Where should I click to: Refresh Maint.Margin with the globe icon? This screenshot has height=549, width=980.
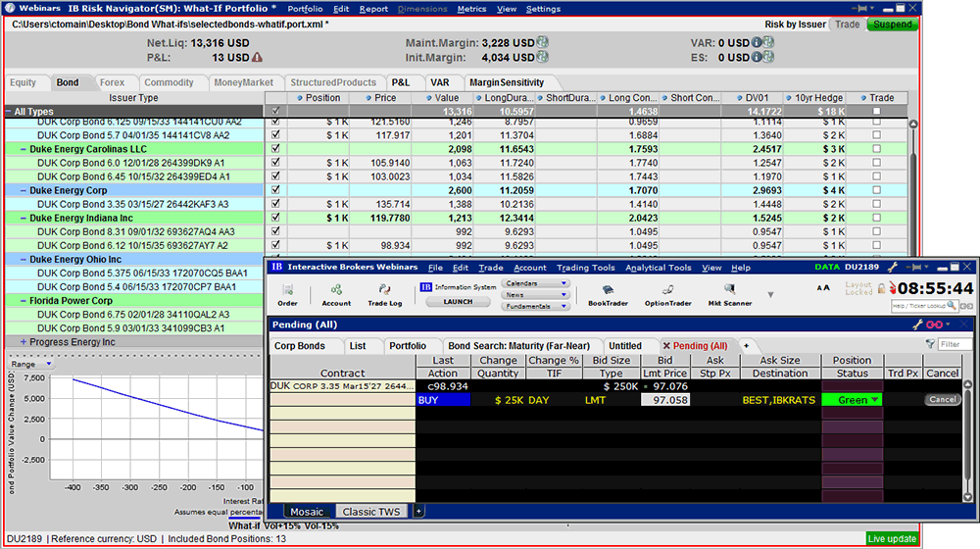tap(543, 42)
